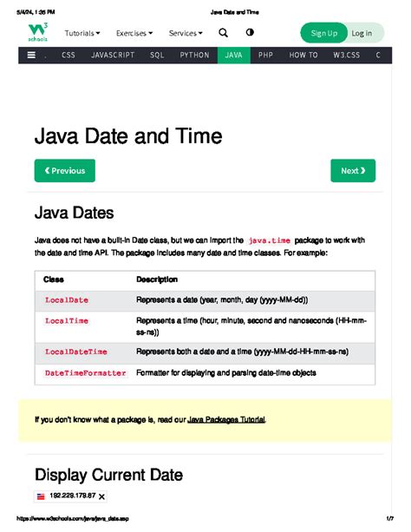Expand the Tutorials dropdown

click(82, 33)
